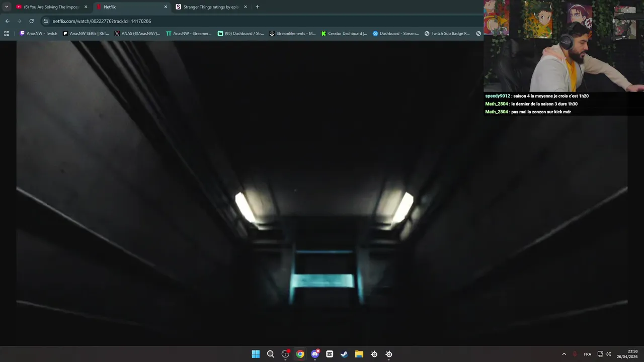Screen dimensions: 644x362
Task: Reload the Netflix page
Action: (31, 21)
